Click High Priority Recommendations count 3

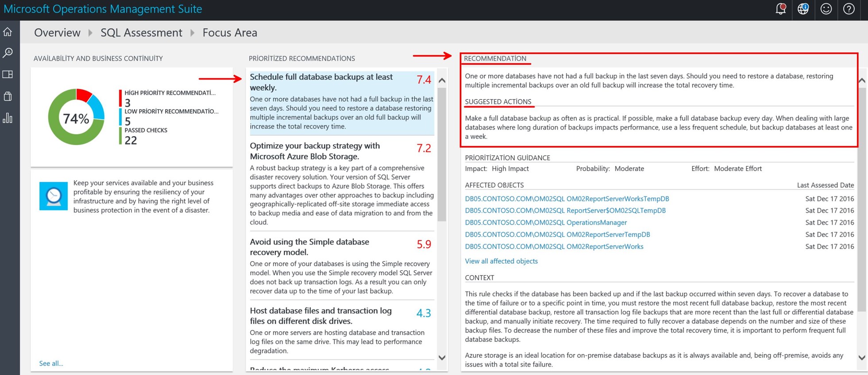[127, 103]
